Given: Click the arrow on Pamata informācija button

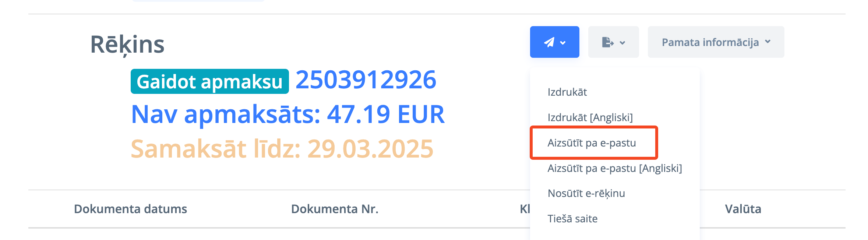Looking at the screenshot, I should click(768, 42).
